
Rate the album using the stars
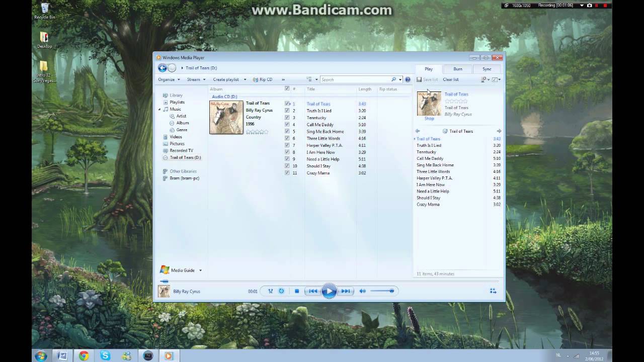257,132
